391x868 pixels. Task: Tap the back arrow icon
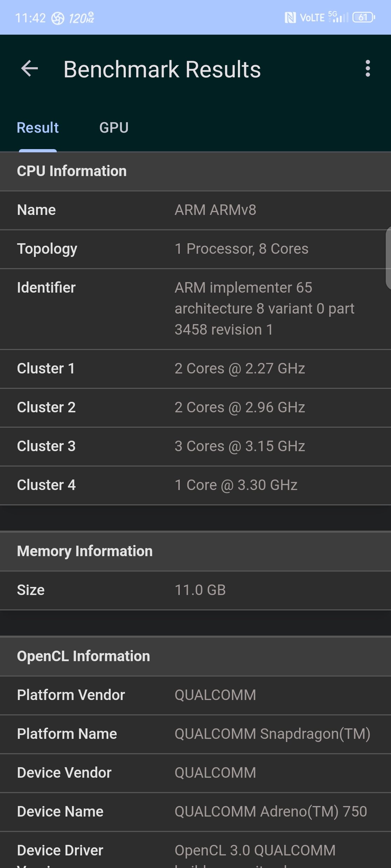click(29, 68)
